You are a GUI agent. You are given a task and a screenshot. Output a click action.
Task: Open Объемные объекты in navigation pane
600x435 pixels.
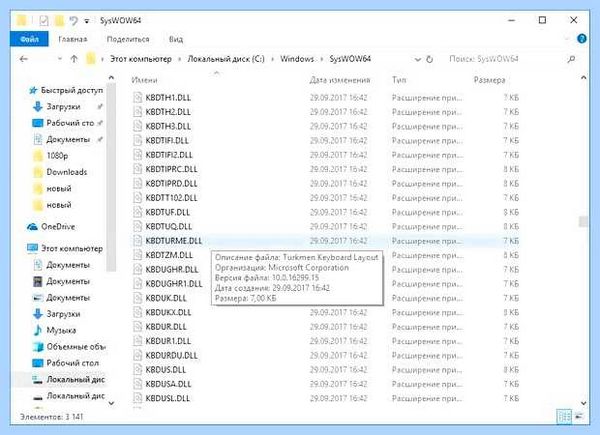click(76, 347)
